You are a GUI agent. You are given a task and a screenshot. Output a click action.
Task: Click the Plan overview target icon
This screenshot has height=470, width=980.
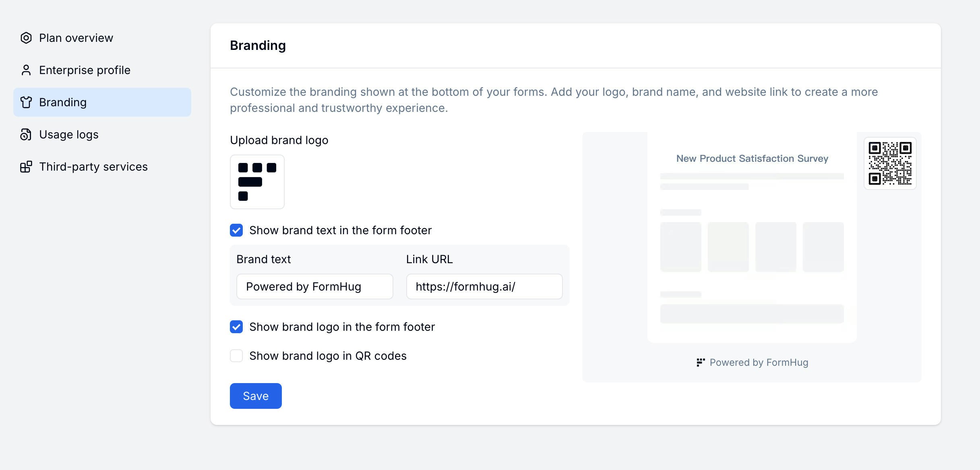26,38
